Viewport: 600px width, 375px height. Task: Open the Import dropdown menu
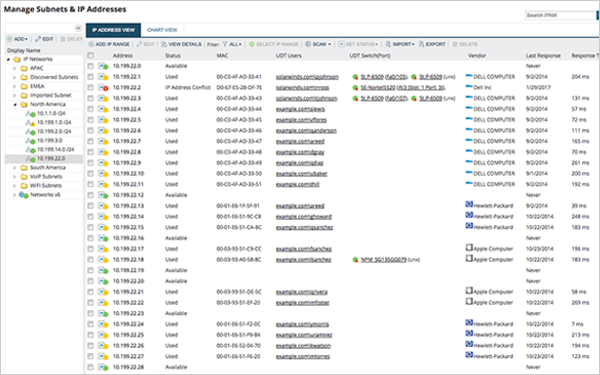pyautogui.click(x=400, y=44)
